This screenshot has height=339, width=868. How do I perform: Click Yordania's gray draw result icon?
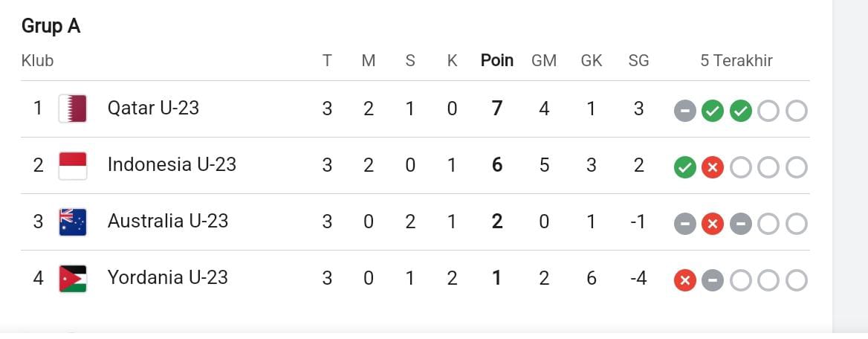click(712, 281)
